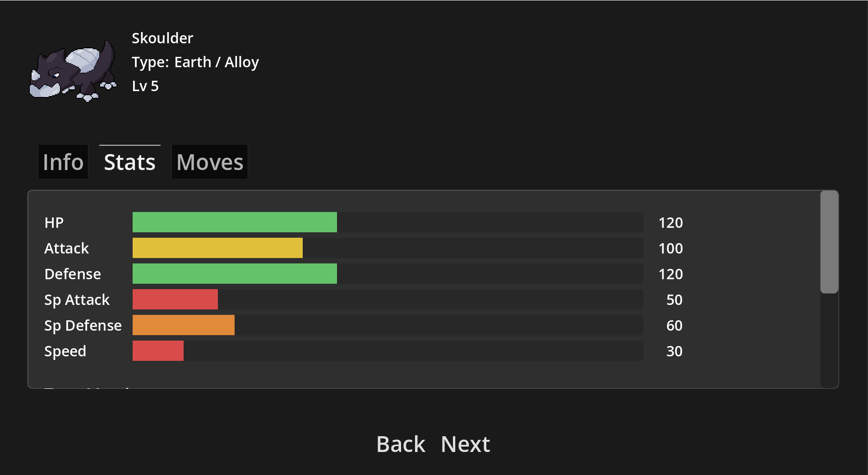The height and width of the screenshot is (475, 868).
Task: Click the Type: Earth / Alloy text
Action: click(x=195, y=62)
